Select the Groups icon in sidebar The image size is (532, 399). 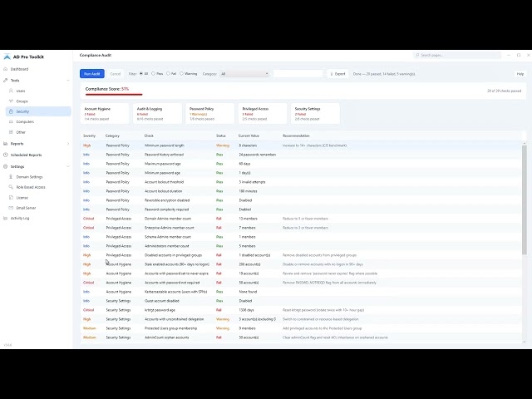[11, 101]
